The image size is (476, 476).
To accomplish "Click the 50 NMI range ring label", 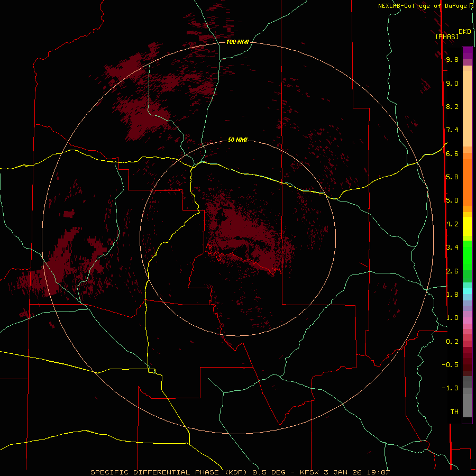I will [237, 140].
